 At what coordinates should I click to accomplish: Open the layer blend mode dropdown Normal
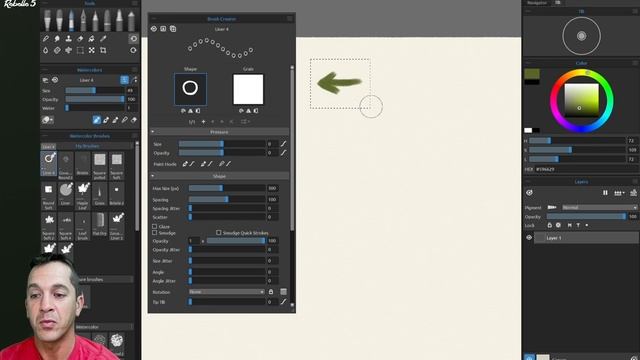(x=600, y=207)
